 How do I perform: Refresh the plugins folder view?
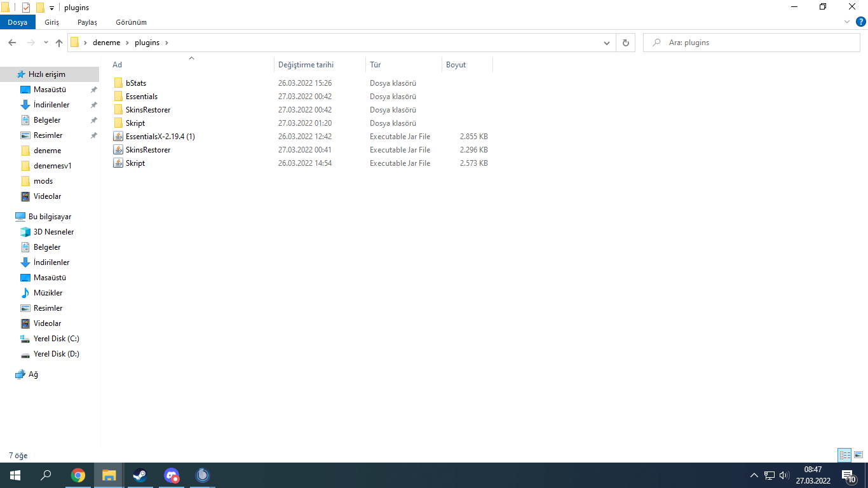pos(626,43)
